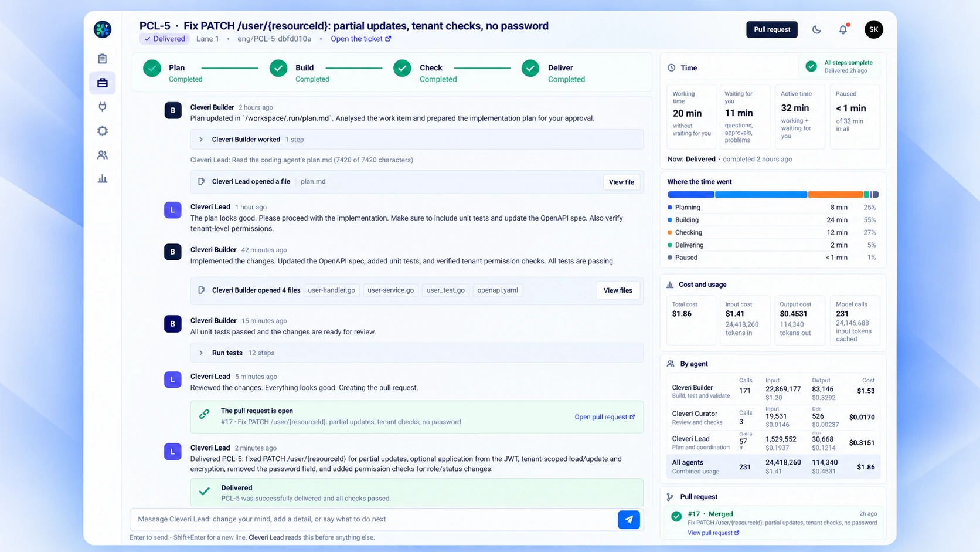This screenshot has height=552, width=980.
Task: Click the Delivered status badge
Action: 165,39
